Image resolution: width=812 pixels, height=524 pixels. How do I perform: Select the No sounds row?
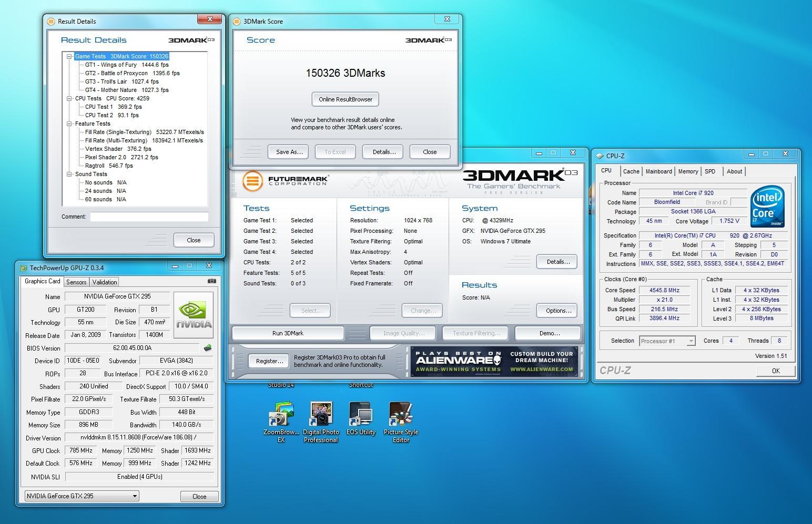(105, 182)
